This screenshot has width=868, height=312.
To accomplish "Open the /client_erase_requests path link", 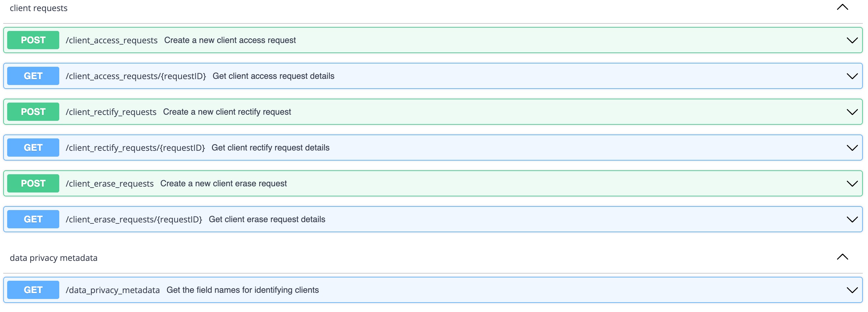I will coord(109,184).
